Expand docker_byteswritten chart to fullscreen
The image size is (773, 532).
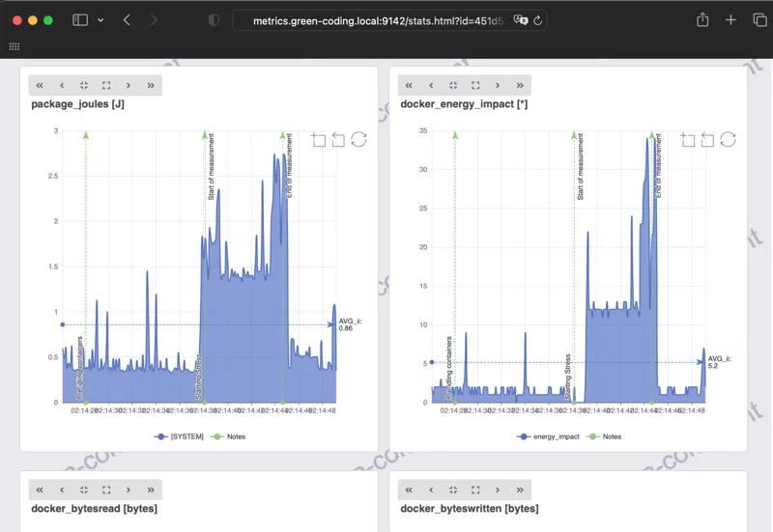475,490
